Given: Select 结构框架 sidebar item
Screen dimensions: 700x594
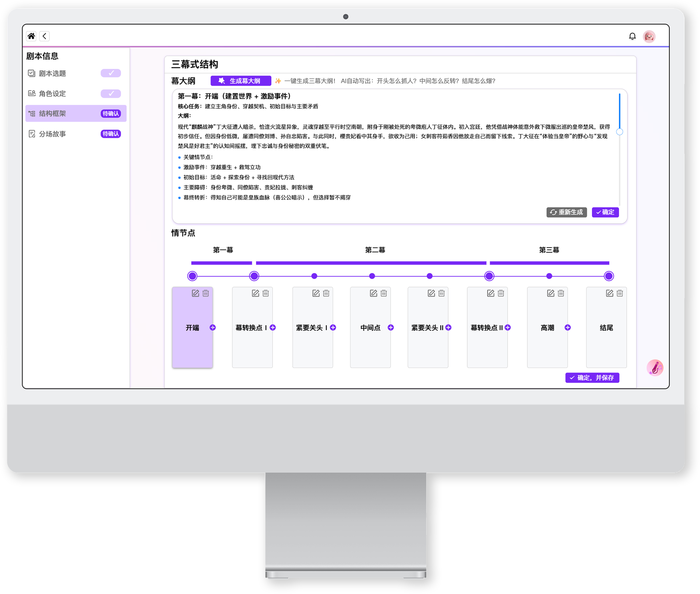Looking at the screenshot, I should (x=76, y=113).
